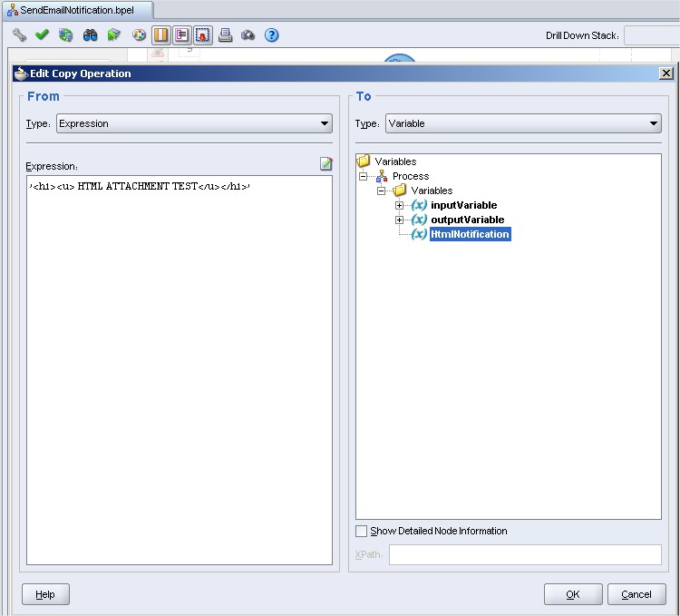
Task: Open the To Type dropdown
Action: (x=523, y=123)
